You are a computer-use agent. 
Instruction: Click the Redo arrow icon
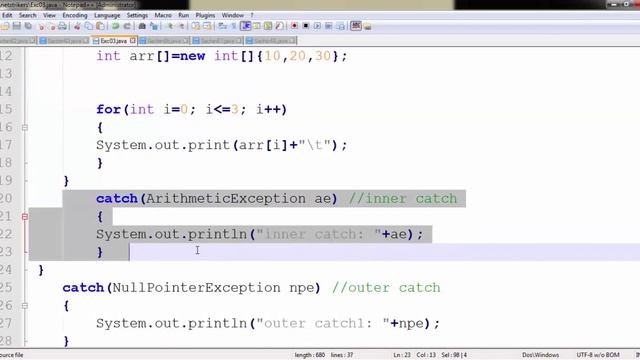click(128, 26)
